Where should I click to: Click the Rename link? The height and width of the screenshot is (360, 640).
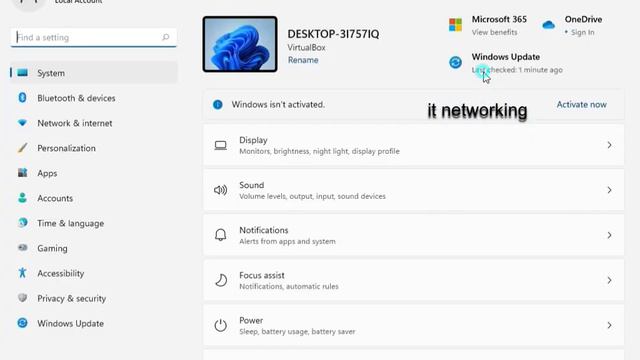303,60
